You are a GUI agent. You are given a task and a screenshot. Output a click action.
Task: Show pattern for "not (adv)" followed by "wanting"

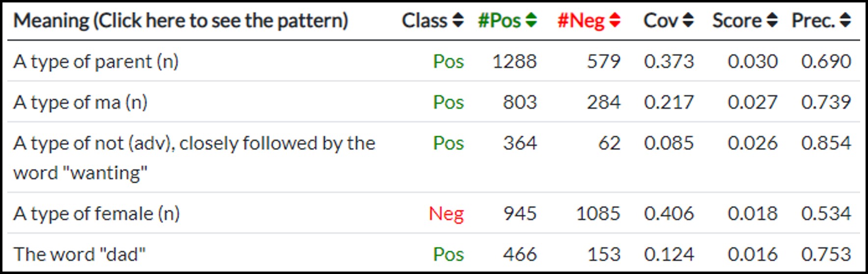click(194, 144)
